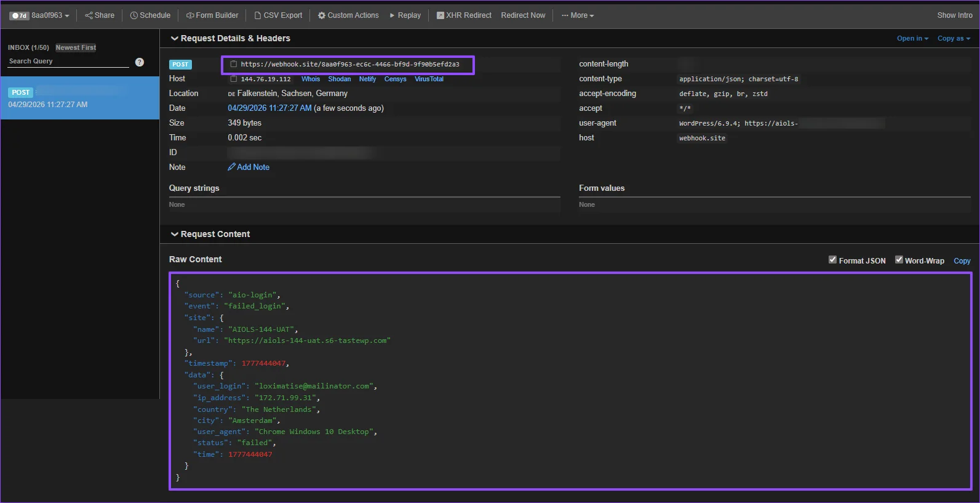Click the Search Query input field
The height and width of the screenshot is (503, 980).
point(68,62)
